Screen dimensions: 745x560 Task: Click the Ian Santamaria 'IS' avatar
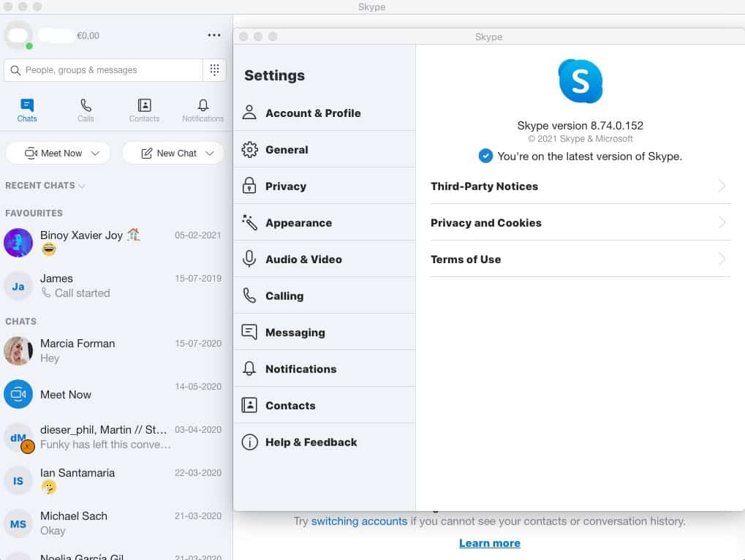click(18, 480)
